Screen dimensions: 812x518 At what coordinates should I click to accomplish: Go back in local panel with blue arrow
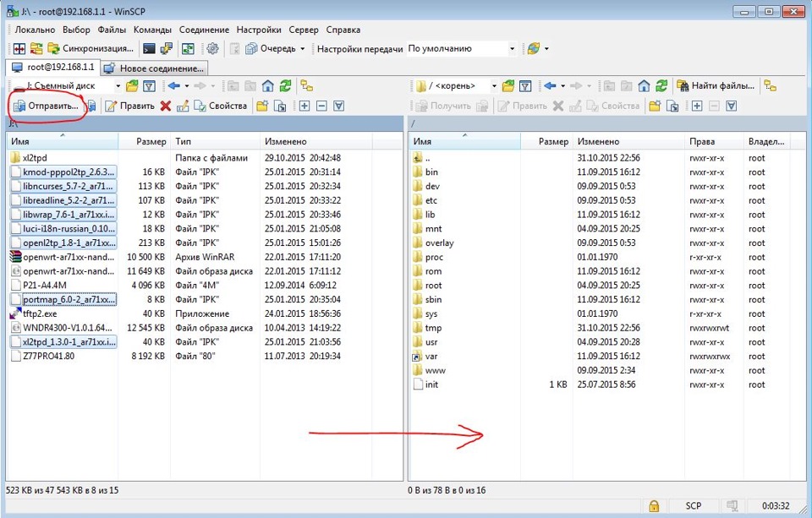(x=174, y=86)
